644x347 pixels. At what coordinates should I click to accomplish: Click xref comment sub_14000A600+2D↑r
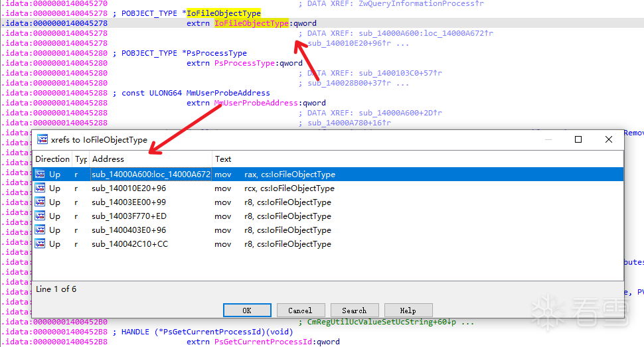(x=400, y=113)
